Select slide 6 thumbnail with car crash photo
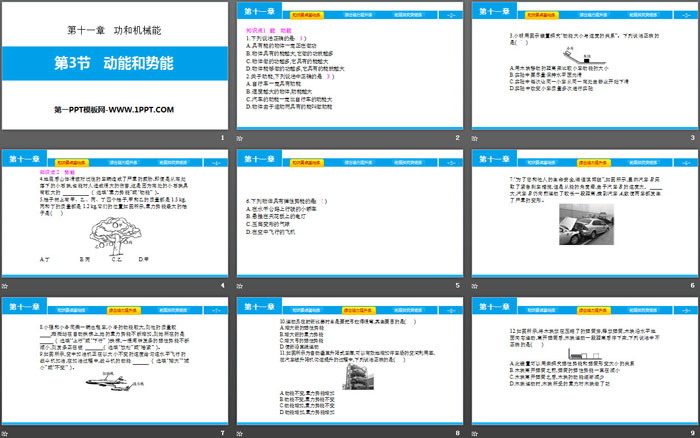Screen dimensions: 700x438 (x=585, y=213)
